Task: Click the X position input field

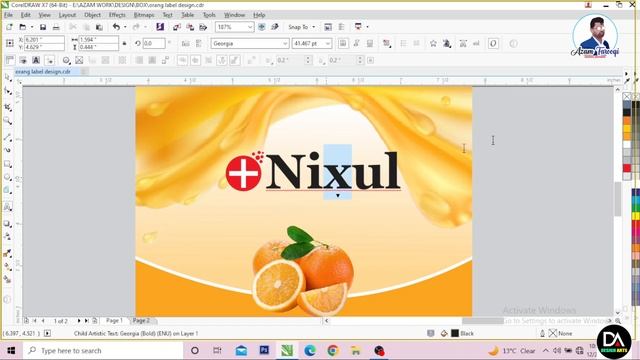Action: pos(44,40)
